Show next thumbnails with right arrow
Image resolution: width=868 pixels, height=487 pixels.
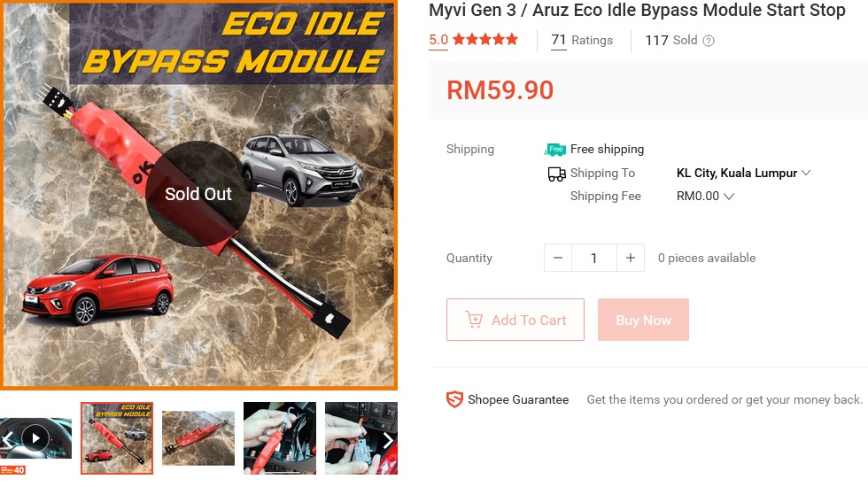click(x=388, y=440)
